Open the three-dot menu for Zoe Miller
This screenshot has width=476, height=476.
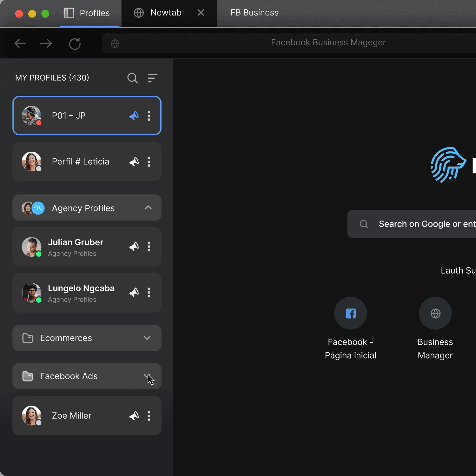149,416
